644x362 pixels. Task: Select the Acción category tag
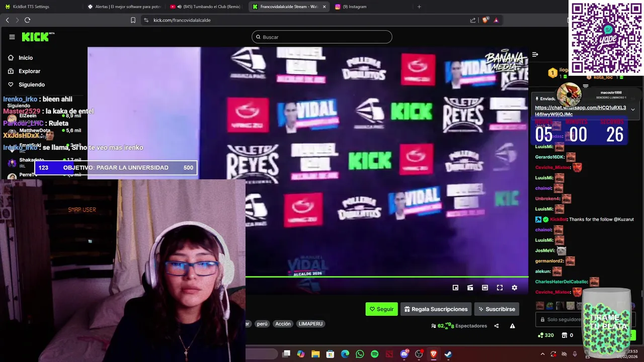click(283, 324)
